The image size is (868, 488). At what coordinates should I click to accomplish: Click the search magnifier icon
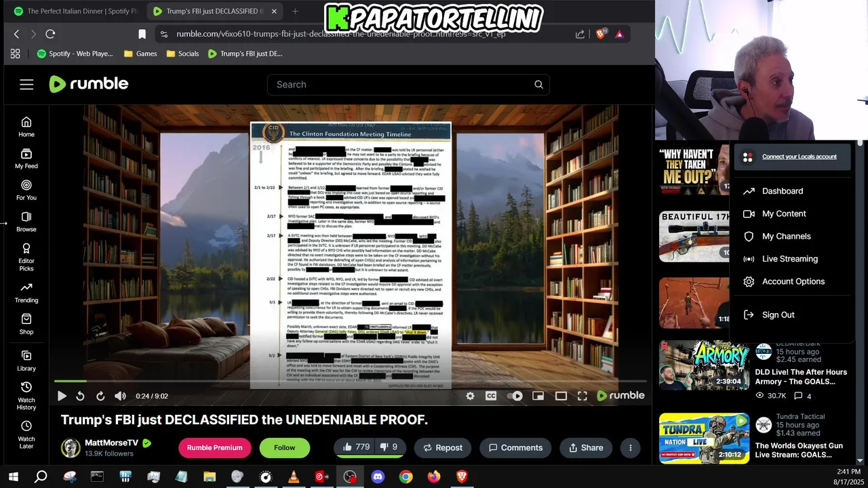(x=538, y=85)
